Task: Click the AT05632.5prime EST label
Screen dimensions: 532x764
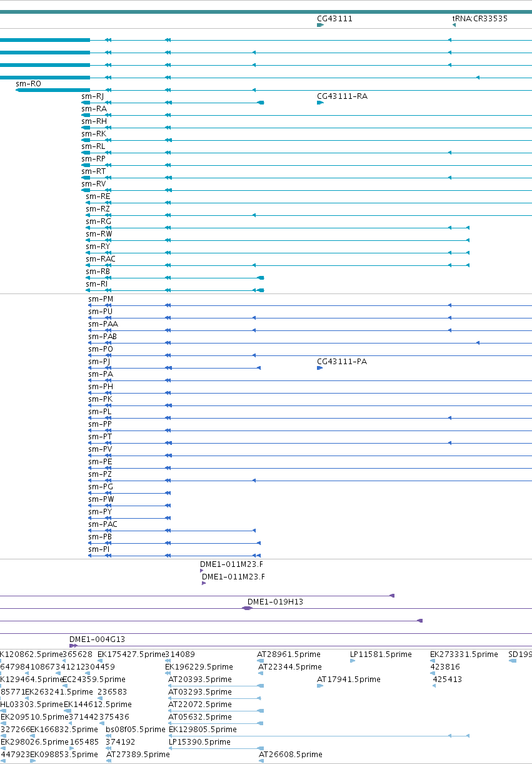Action: coord(200,717)
